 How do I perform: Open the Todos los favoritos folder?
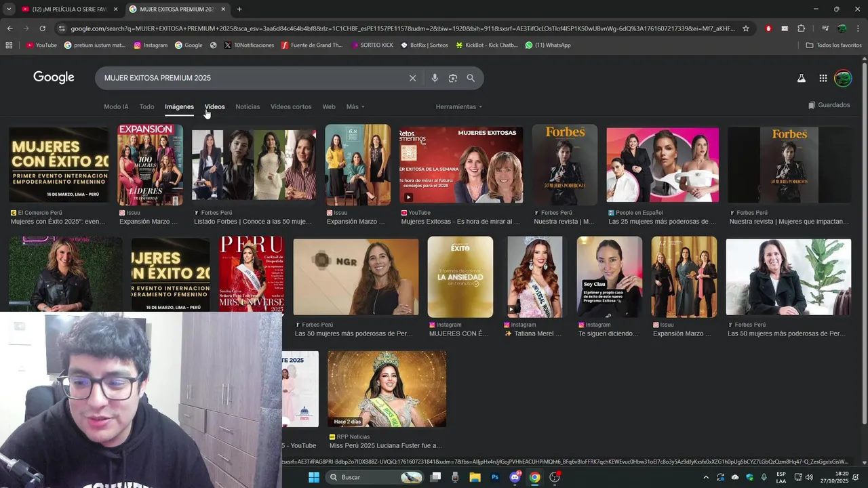[x=833, y=45]
